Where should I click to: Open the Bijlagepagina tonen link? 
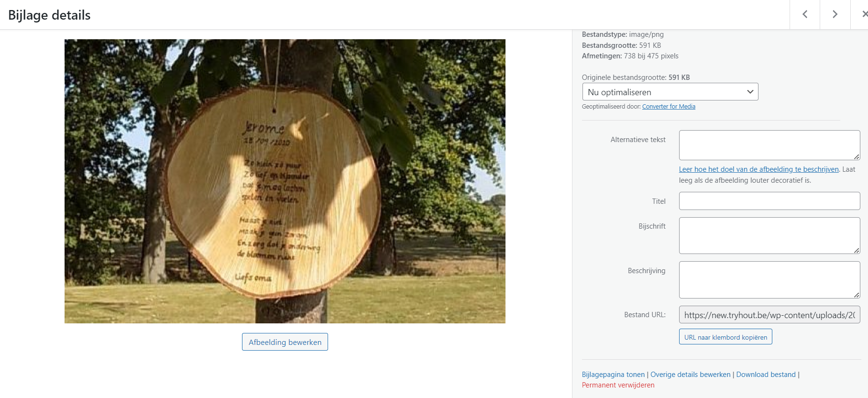coord(613,375)
